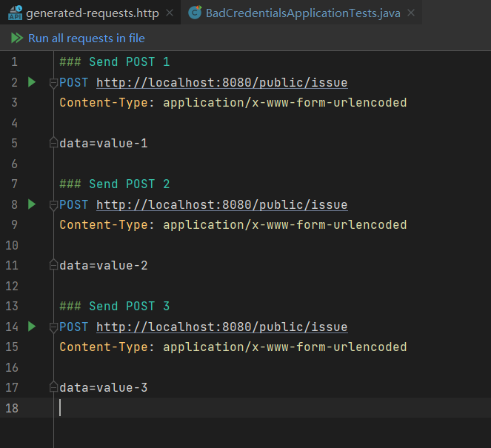Close the generated-requests.http tab
491x448 pixels.
click(170, 13)
